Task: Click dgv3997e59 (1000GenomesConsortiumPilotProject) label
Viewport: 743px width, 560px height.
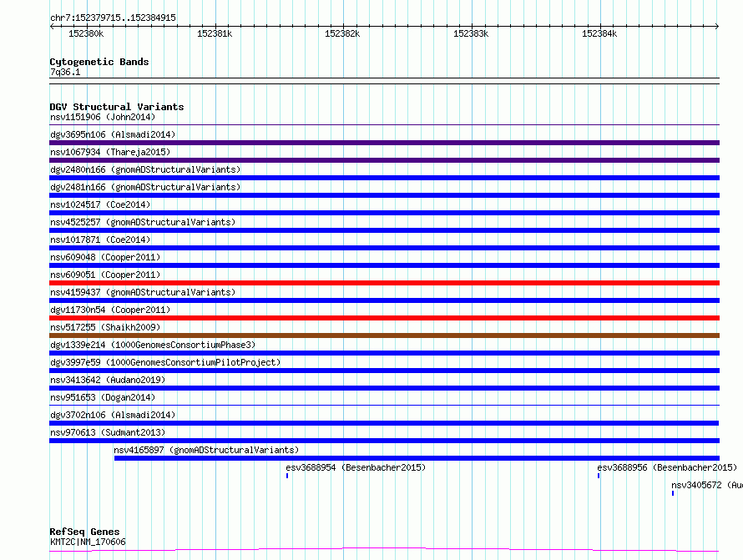Action: click(165, 362)
